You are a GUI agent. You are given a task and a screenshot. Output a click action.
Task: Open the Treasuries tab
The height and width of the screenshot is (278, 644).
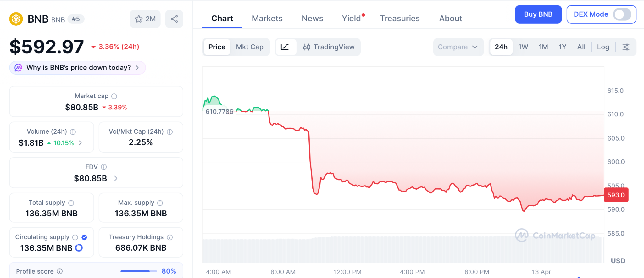click(399, 19)
